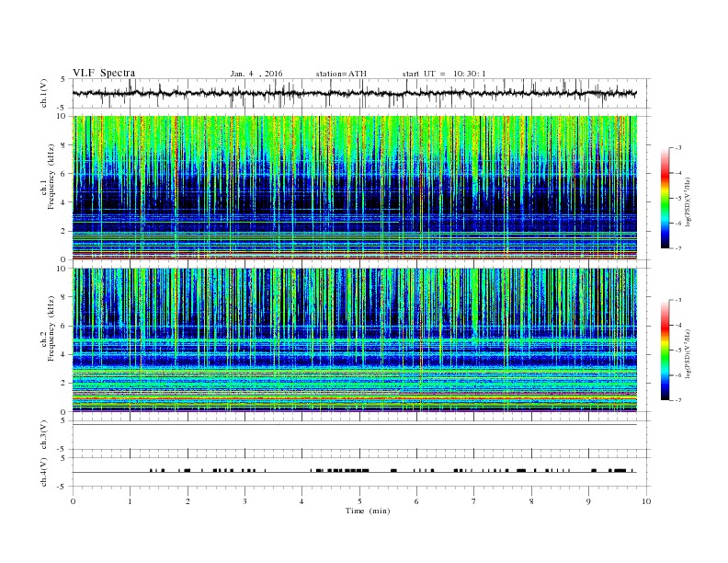Click the "3" tick on the time axis
The width and height of the screenshot is (728, 563).
(x=245, y=501)
